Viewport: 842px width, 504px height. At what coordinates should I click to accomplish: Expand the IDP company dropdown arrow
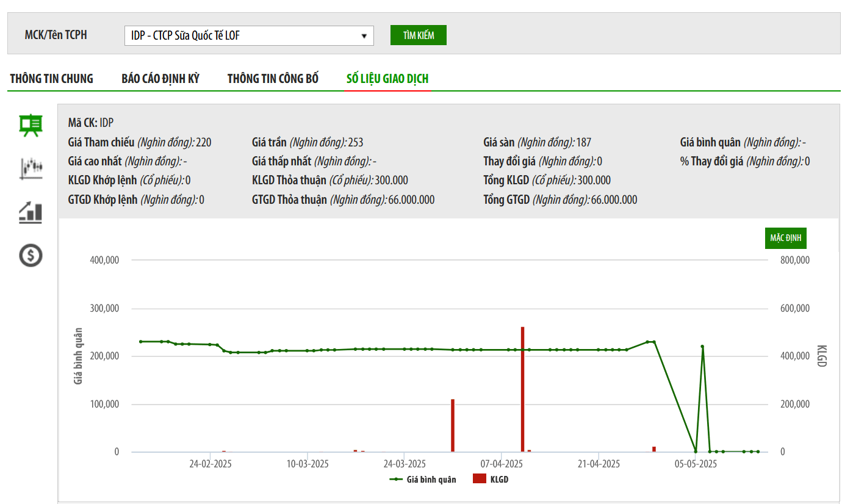coord(364,35)
